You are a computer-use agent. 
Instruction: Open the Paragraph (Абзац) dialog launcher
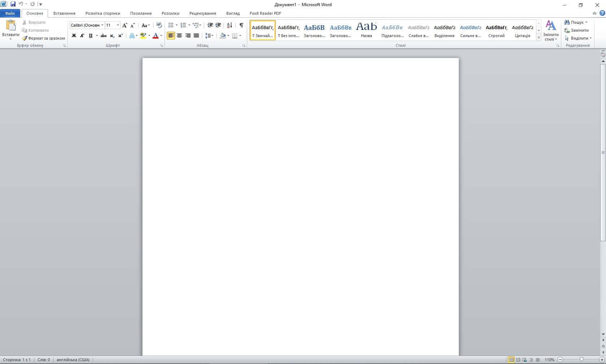point(244,46)
